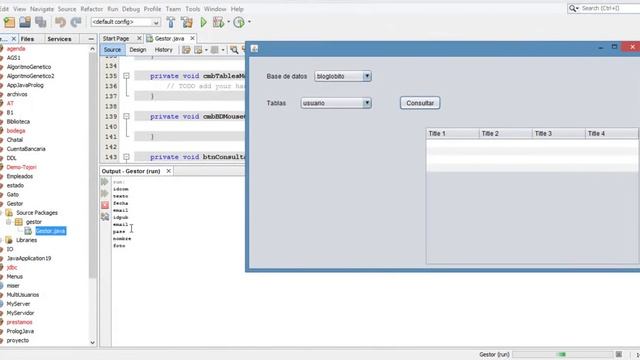Click the editor toolbar icon after History
640x360 pixels.
(x=186, y=50)
